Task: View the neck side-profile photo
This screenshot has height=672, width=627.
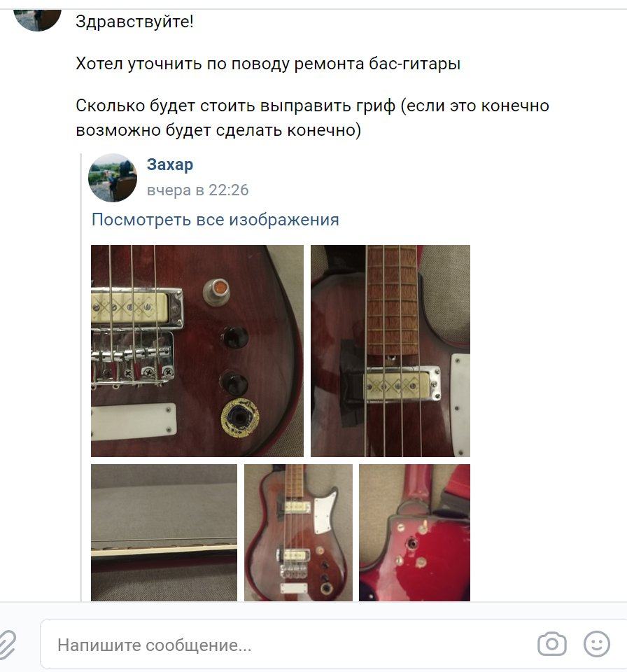Action: pos(164,532)
